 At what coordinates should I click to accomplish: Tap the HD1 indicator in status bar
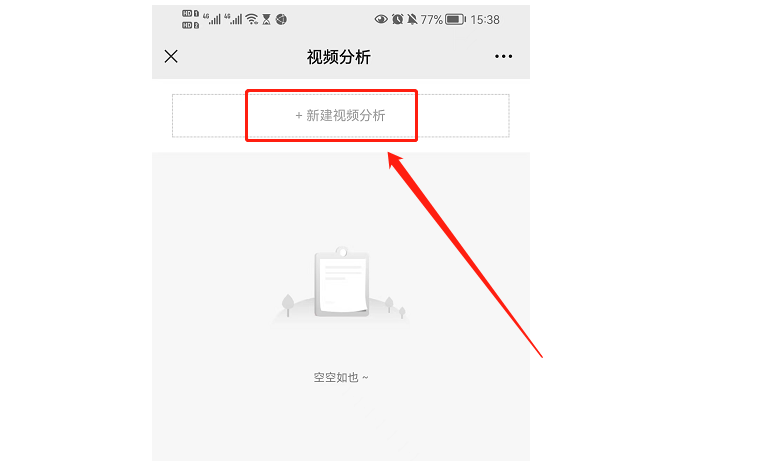click(x=190, y=13)
